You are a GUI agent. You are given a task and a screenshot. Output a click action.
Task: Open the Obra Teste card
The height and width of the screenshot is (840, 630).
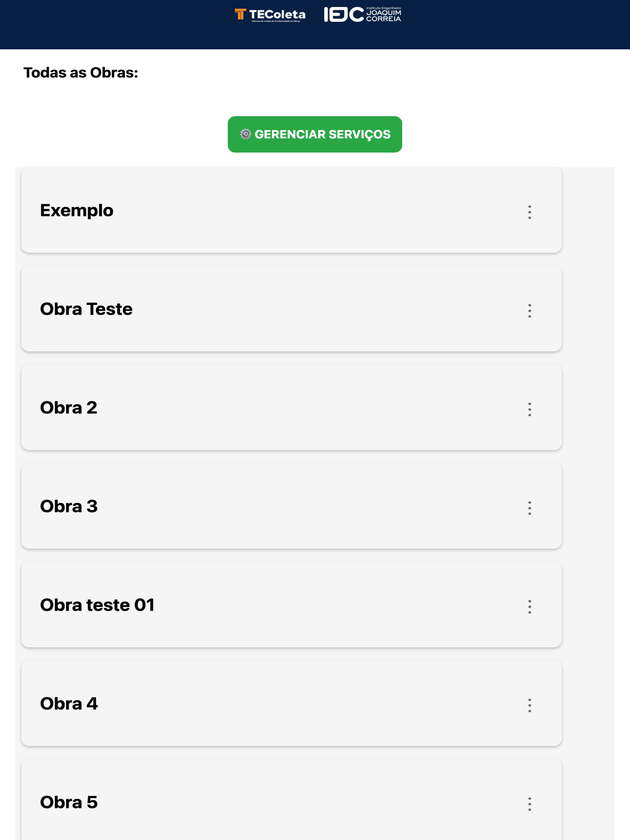(291, 308)
